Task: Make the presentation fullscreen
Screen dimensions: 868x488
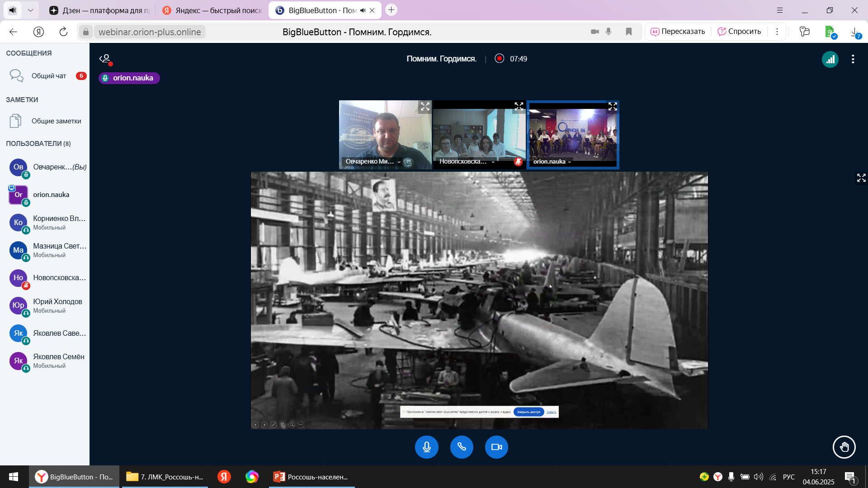Action: pos(861,178)
